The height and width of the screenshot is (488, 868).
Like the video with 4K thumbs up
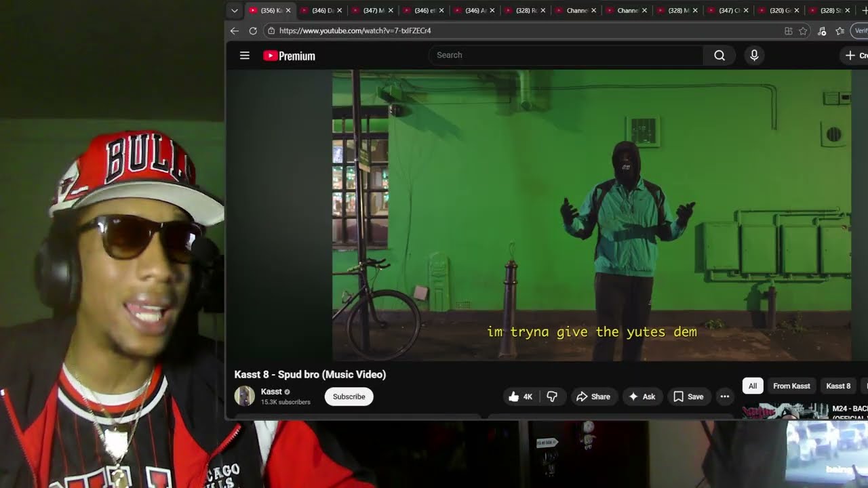(x=520, y=396)
